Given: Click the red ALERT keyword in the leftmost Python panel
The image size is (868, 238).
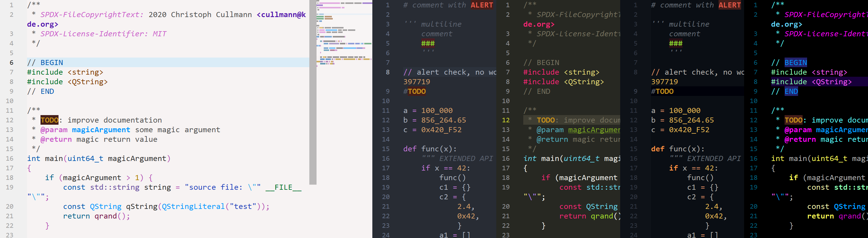Looking at the screenshot, I should click(482, 5).
